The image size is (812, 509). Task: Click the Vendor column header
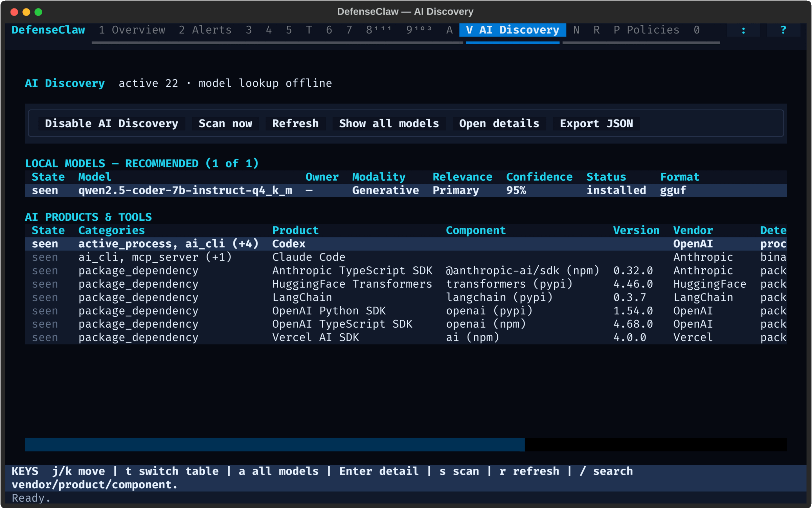click(x=693, y=230)
